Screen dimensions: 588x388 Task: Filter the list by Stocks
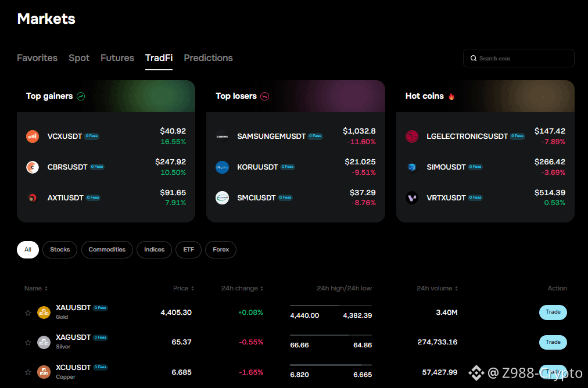60,250
